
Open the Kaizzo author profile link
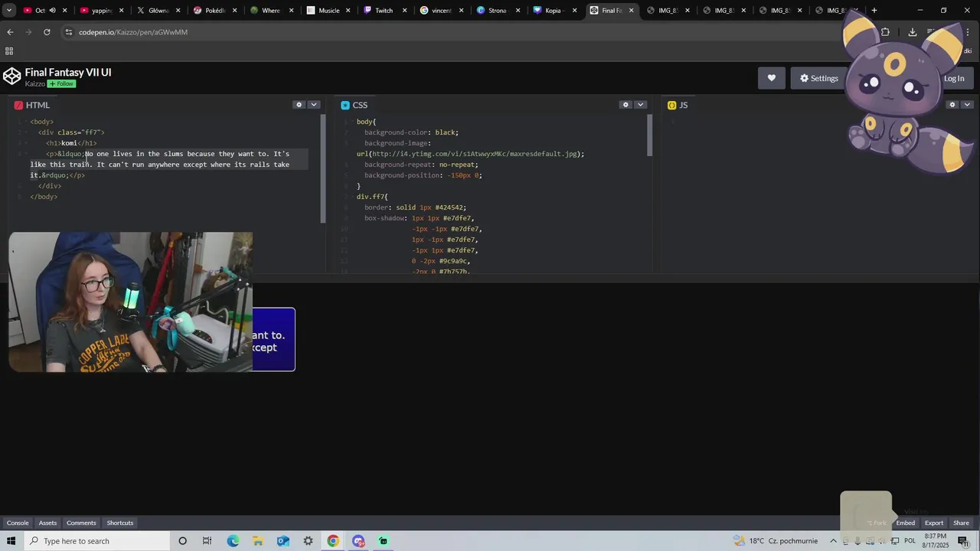(35, 84)
